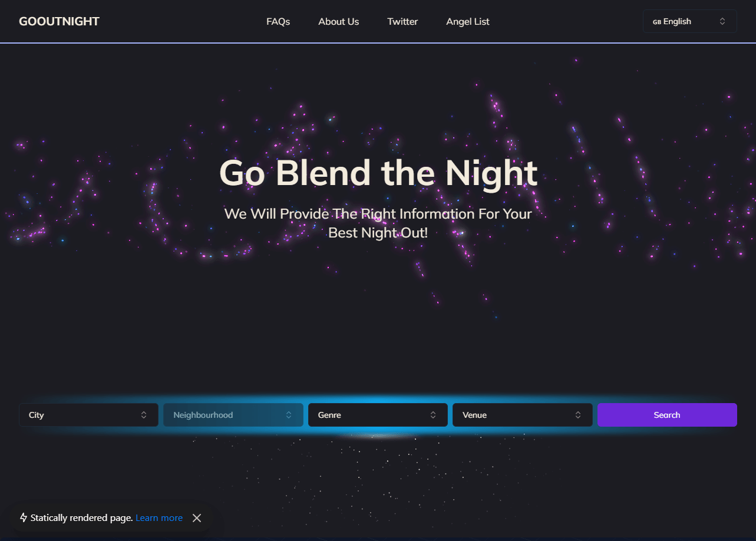This screenshot has height=541, width=756.
Task: Expand the City dropdown
Action: 88,415
